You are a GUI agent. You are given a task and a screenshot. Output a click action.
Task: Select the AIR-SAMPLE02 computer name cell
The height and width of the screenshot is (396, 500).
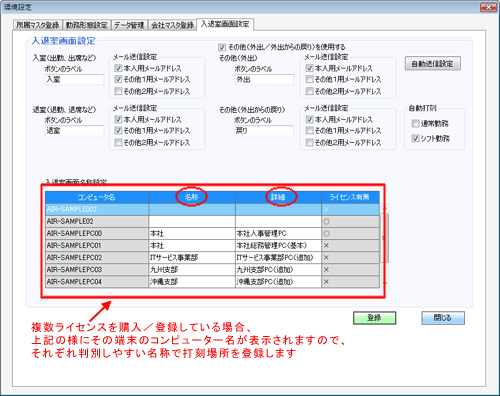click(97, 221)
